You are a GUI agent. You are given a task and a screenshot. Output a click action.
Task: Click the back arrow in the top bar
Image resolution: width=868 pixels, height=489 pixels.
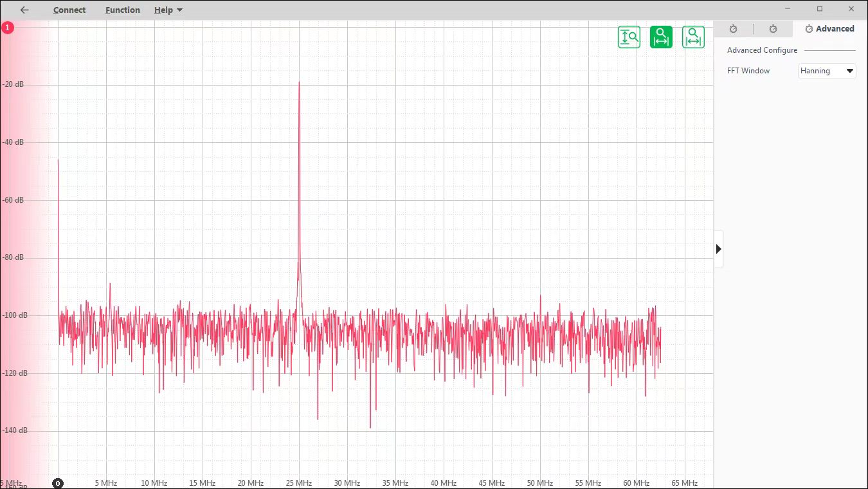pos(24,10)
